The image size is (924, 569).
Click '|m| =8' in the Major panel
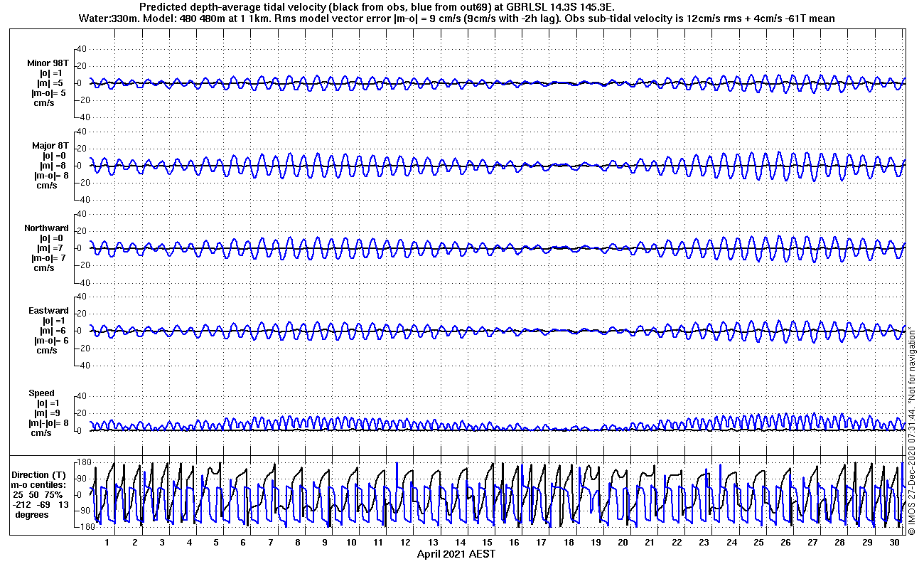[x=53, y=166]
